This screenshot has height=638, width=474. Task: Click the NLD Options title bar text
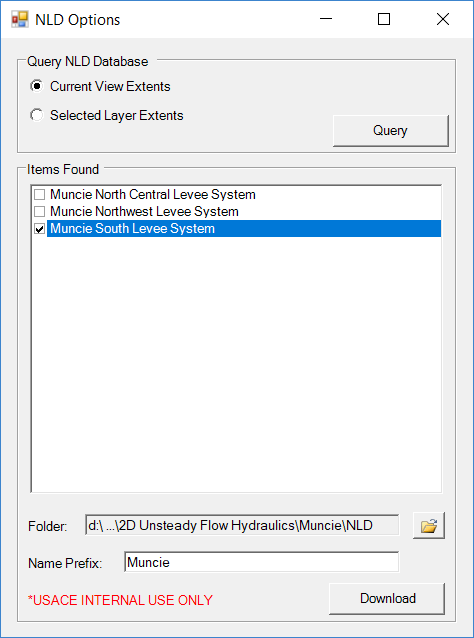point(78,20)
